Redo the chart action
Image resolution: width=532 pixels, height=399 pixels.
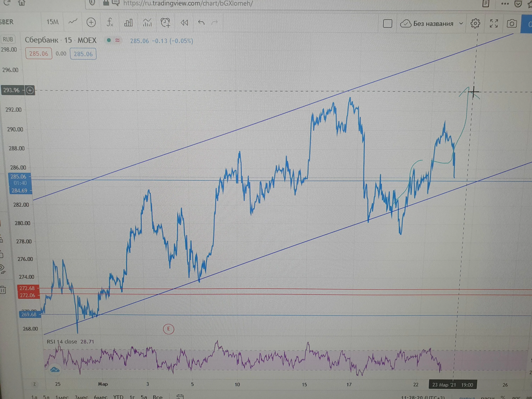(215, 23)
